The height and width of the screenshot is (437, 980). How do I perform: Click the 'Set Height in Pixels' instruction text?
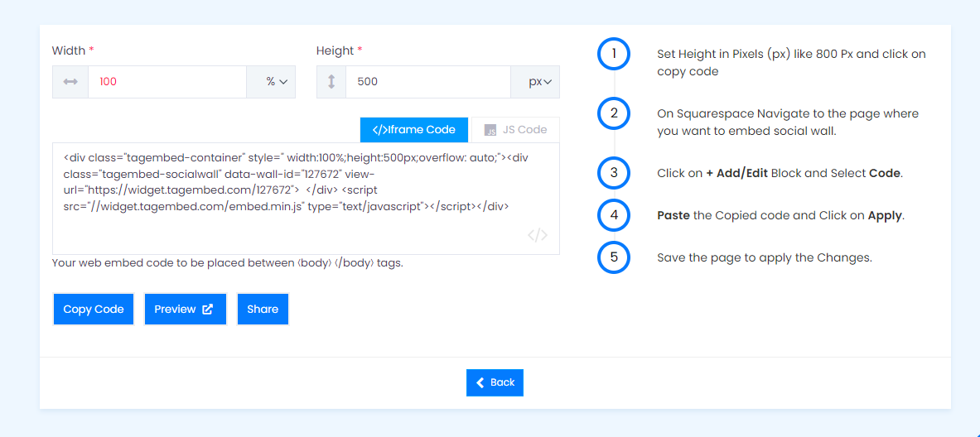791,62
